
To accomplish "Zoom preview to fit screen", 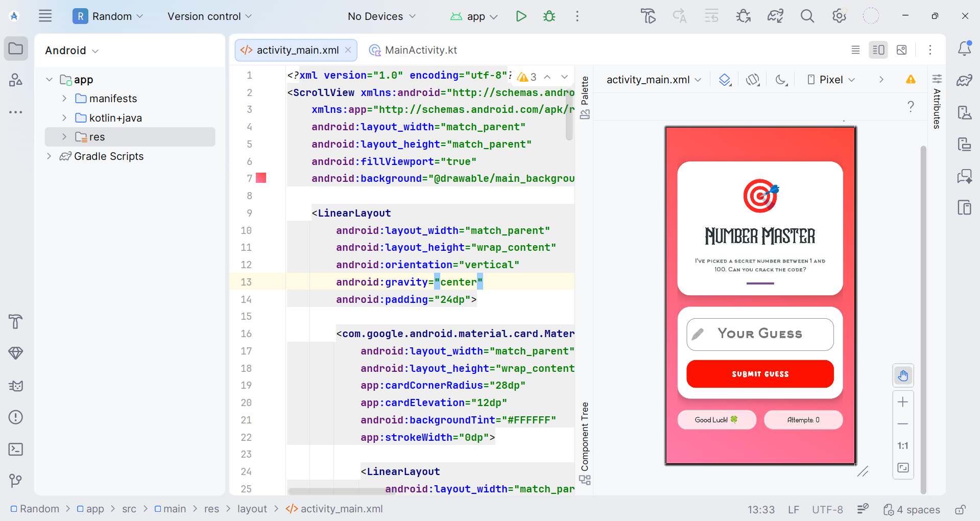I will pyautogui.click(x=903, y=468).
